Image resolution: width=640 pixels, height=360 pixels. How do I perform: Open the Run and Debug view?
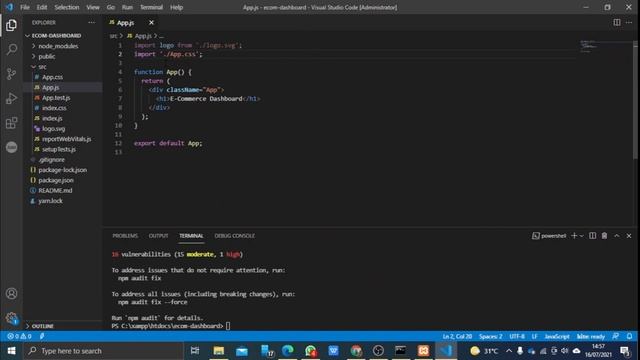[x=11, y=98]
